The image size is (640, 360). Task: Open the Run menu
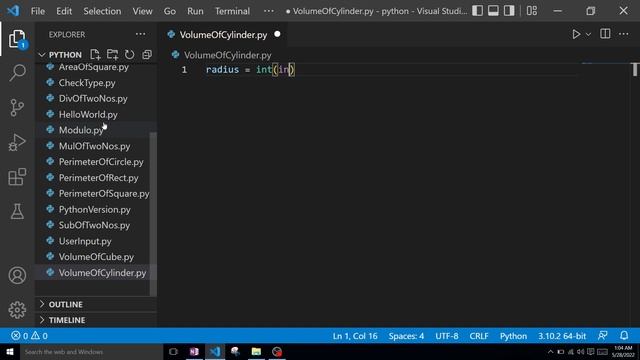pyautogui.click(x=195, y=11)
